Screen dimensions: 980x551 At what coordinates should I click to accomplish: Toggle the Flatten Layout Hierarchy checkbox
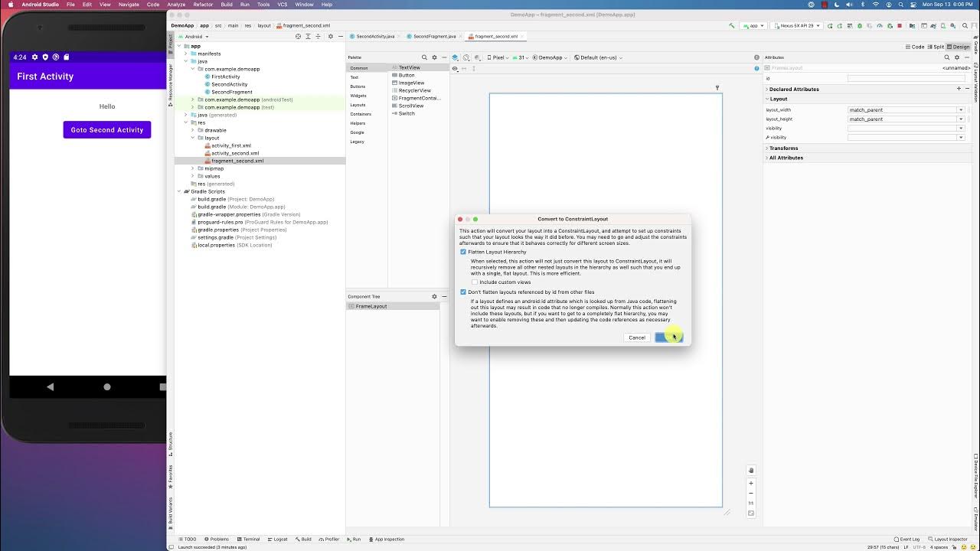point(463,252)
